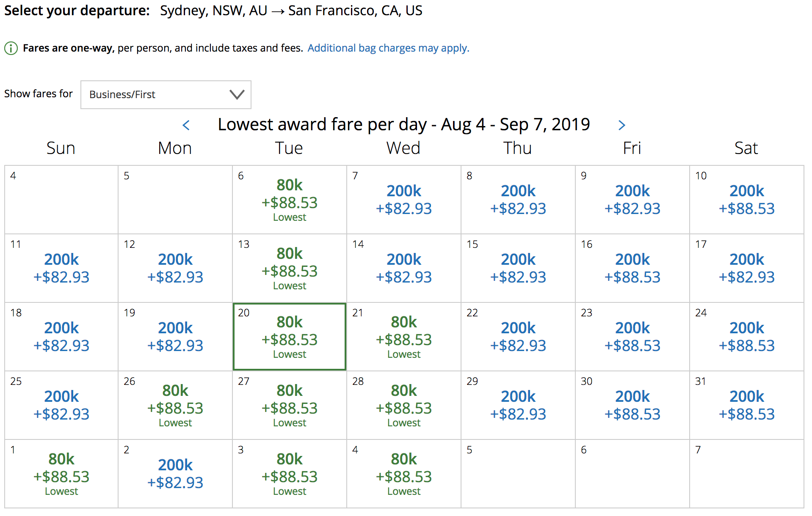The width and height of the screenshot is (812, 516).
Task: Choose August 28 Wednesday lowest fare
Action: click(x=404, y=405)
